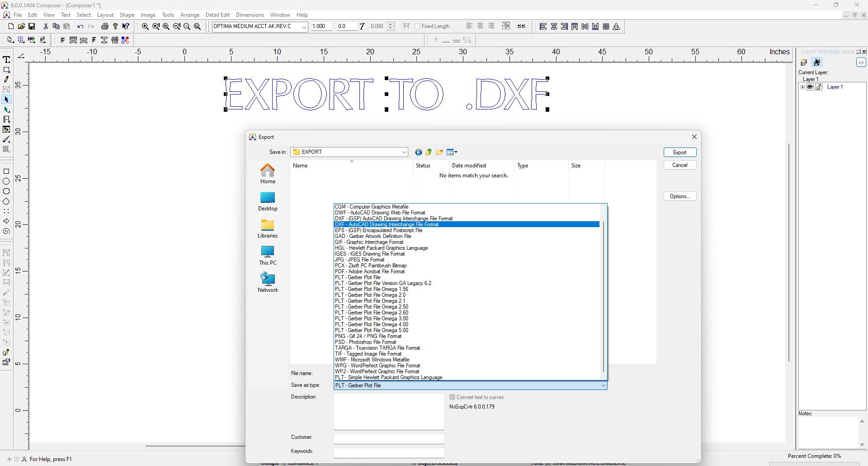The width and height of the screenshot is (868, 466).
Task: Open the File menu
Action: (18, 15)
